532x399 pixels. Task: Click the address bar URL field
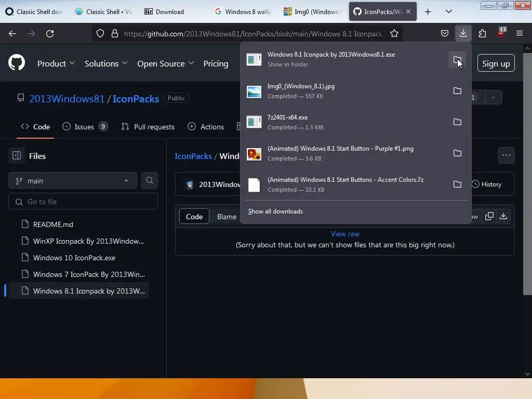pos(253,34)
